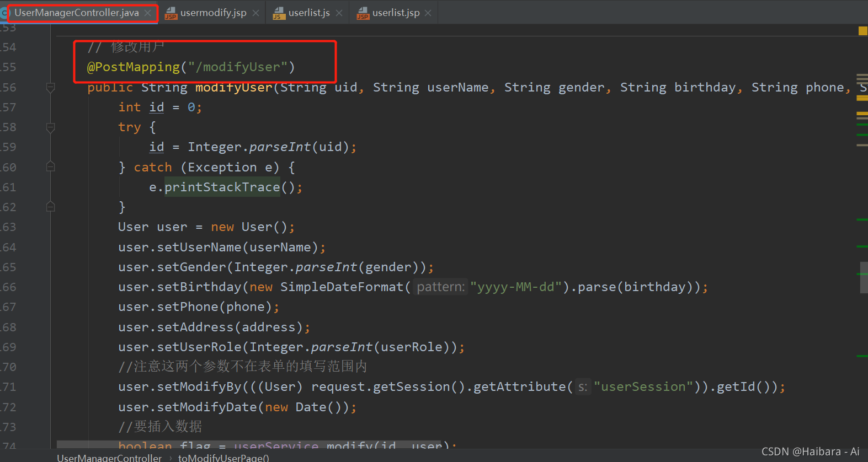This screenshot has width=868, height=462.
Task: Click the 'catch (Exception e)' text
Action: click(207, 168)
